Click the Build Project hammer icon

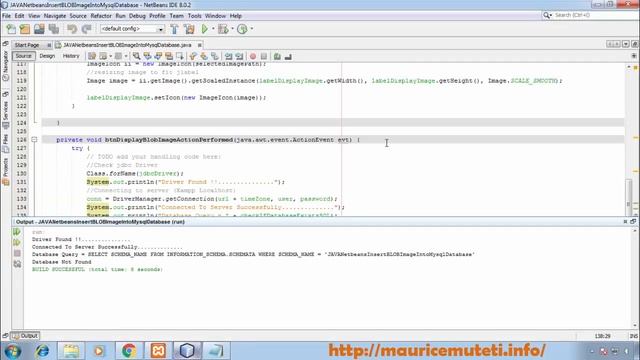click(x=174, y=29)
